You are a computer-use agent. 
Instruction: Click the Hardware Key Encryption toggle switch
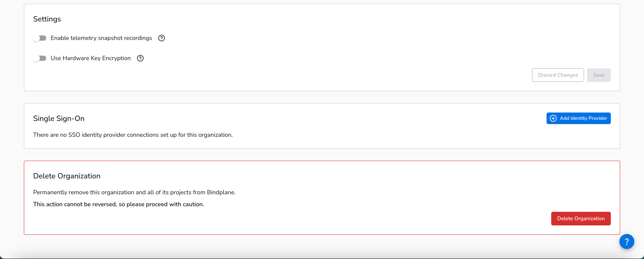click(x=40, y=58)
